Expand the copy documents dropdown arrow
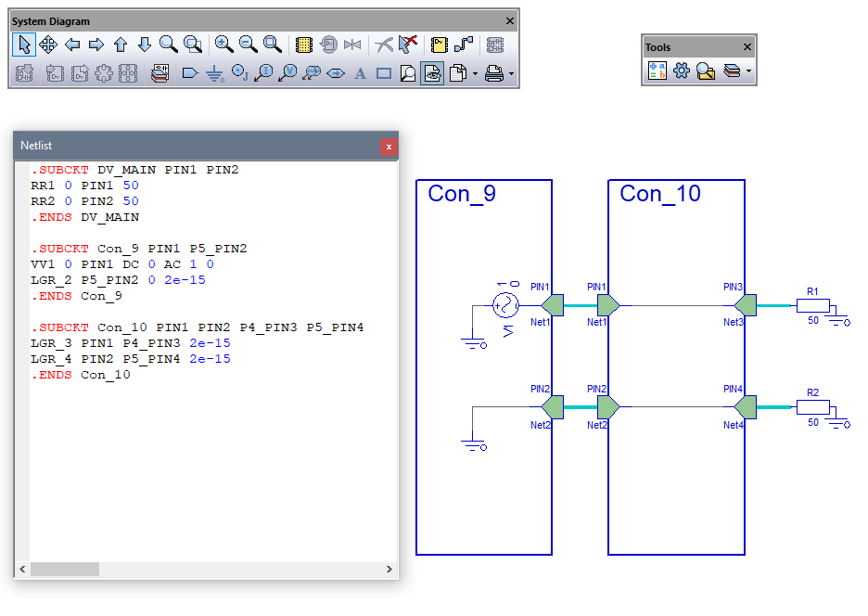The height and width of the screenshot is (616, 868). [x=475, y=73]
